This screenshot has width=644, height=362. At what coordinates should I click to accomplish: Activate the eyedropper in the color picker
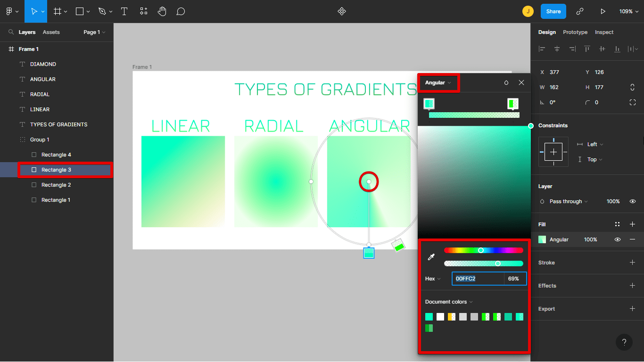click(x=430, y=257)
